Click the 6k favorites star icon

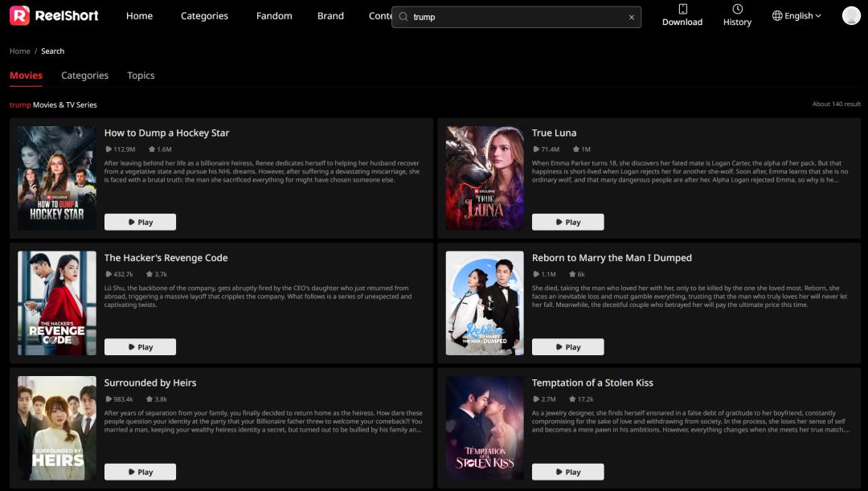coord(572,274)
